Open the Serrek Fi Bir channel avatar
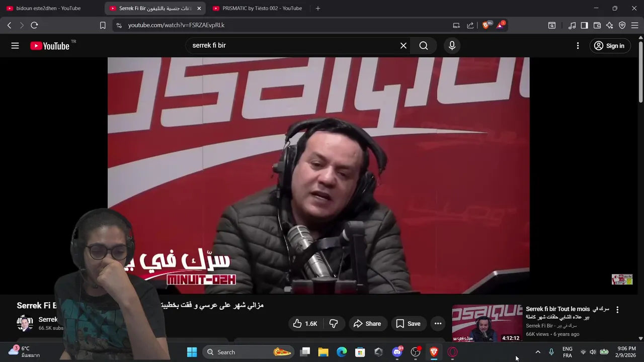This screenshot has height=362, width=644. pos(25,323)
